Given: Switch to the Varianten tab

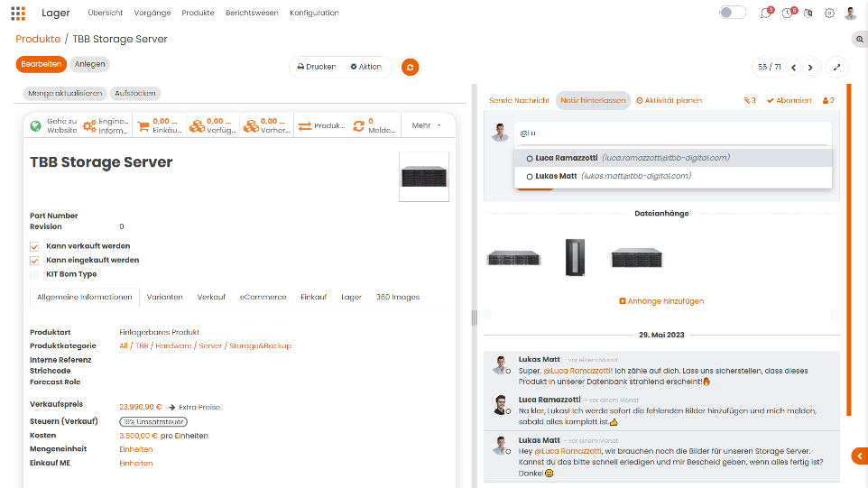Looking at the screenshot, I should [164, 297].
